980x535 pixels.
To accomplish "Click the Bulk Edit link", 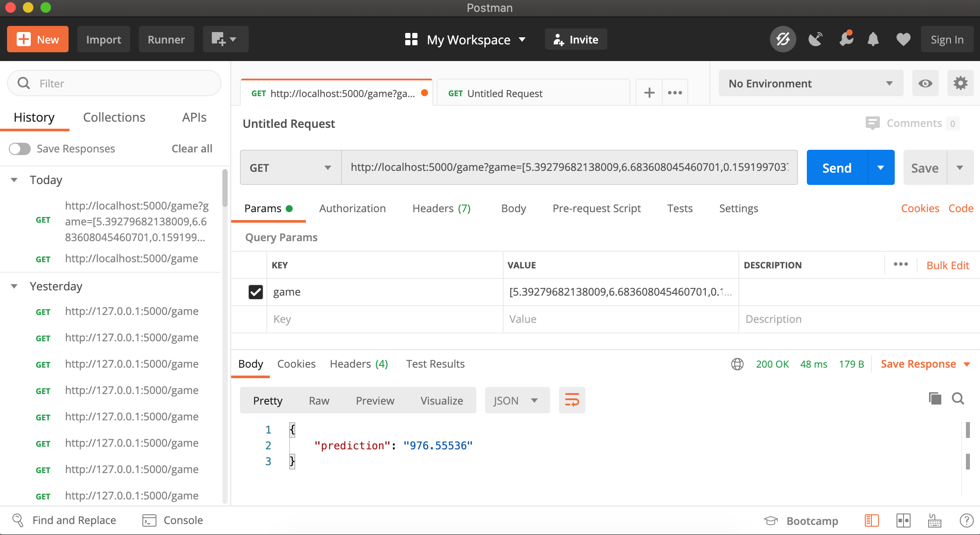I will (x=947, y=265).
